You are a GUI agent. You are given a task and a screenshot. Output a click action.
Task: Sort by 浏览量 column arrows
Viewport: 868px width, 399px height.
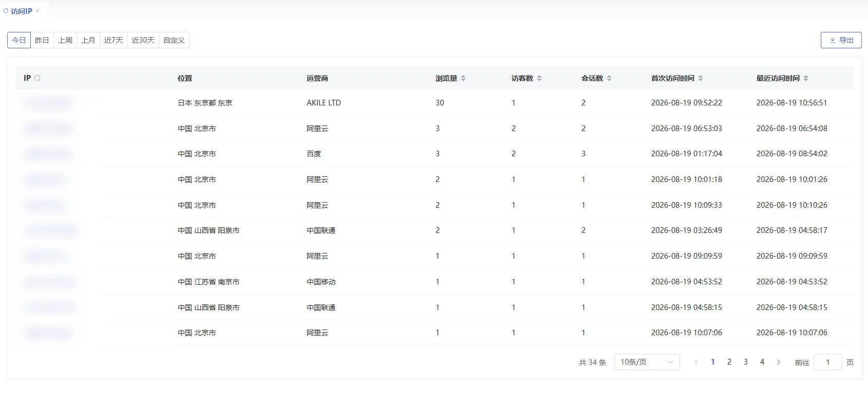tap(463, 78)
